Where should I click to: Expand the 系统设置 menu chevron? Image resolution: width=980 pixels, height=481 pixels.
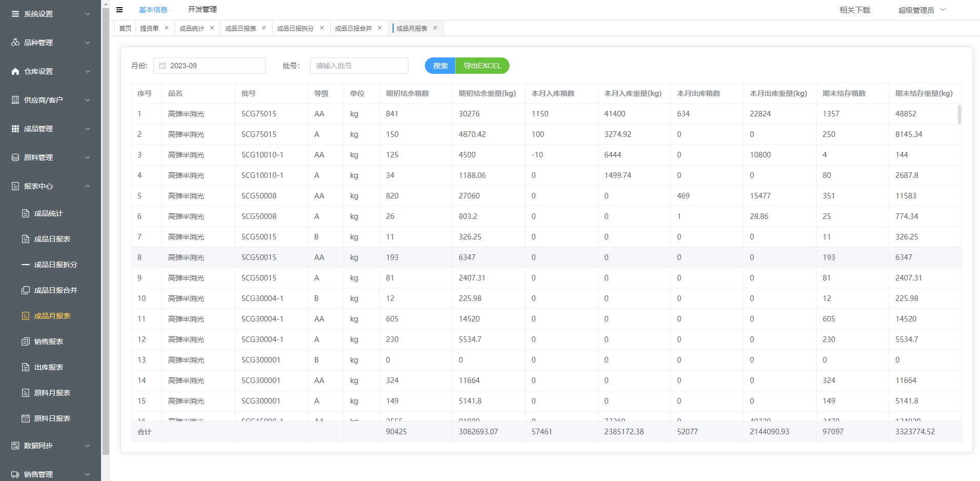click(x=88, y=14)
